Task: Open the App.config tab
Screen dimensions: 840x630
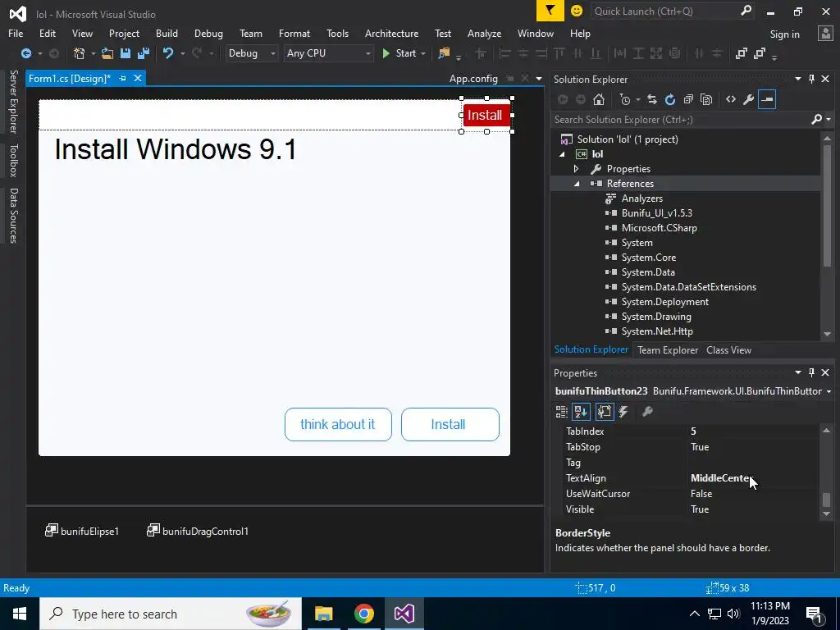Action: pyautogui.click(x=473, y=79)
